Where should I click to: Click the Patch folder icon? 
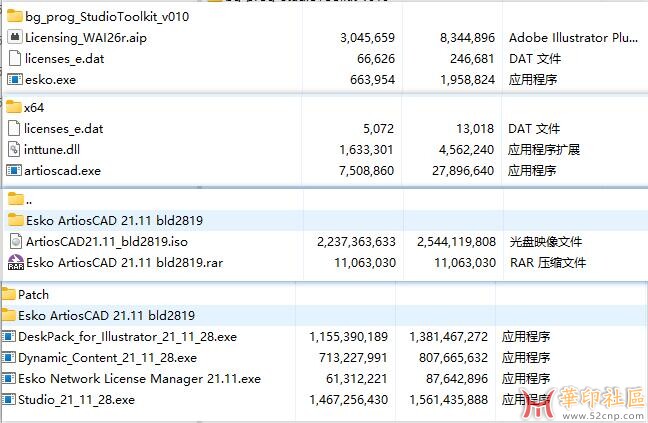(x=9, y=295)
